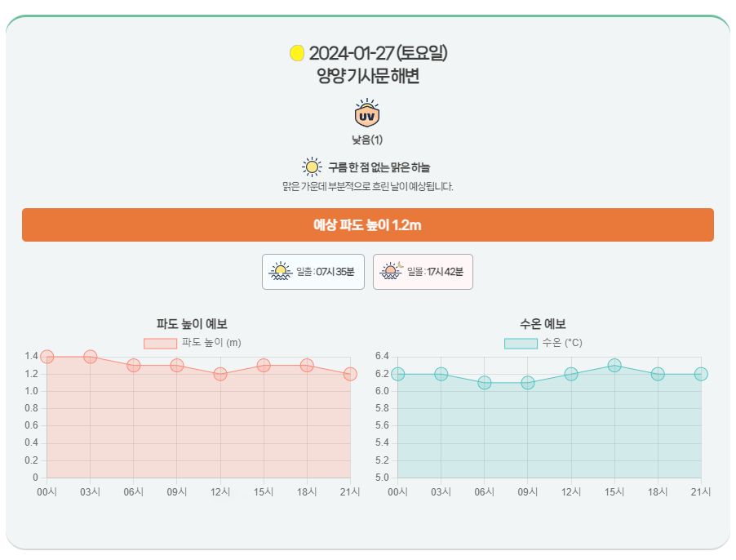The width and height of the screenshot is (736, 560).
Task: Click the wave height point at 06시
Action: click(x=134, y=365)
